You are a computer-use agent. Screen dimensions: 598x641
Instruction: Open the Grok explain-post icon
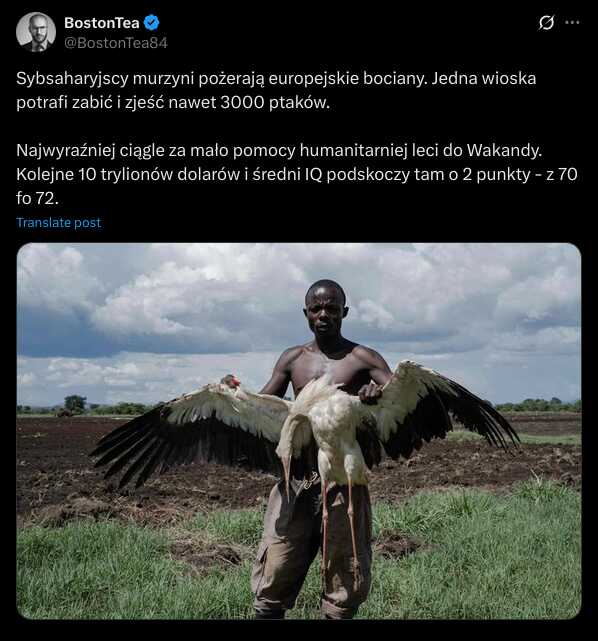coord(546,22)
